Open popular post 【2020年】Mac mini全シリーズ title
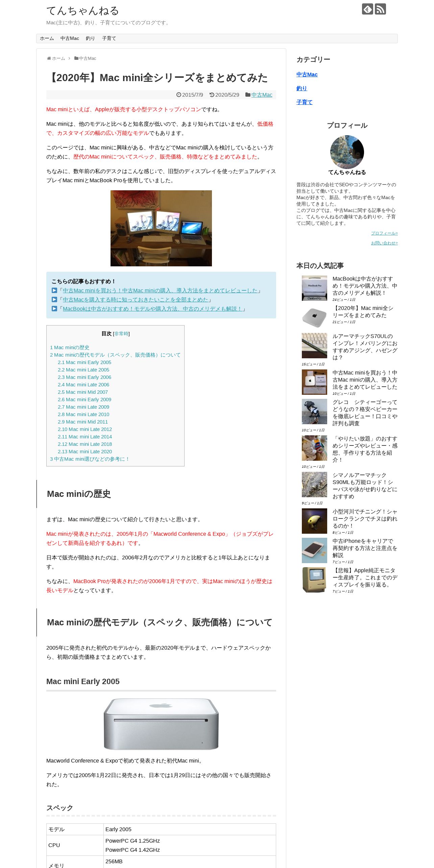Image resolution: width=434 pixels, height=868 pixels. coord(363,312)
